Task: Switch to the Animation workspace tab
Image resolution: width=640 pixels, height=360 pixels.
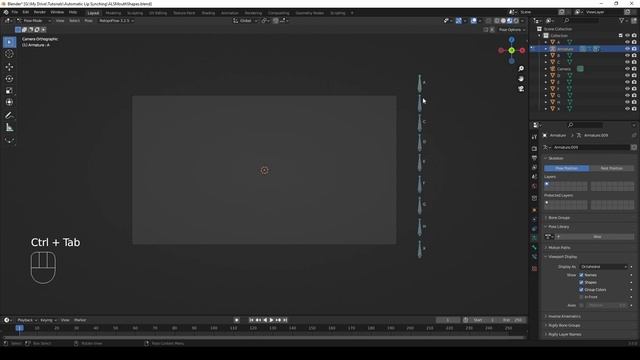Action: click(x=230, y=13)
